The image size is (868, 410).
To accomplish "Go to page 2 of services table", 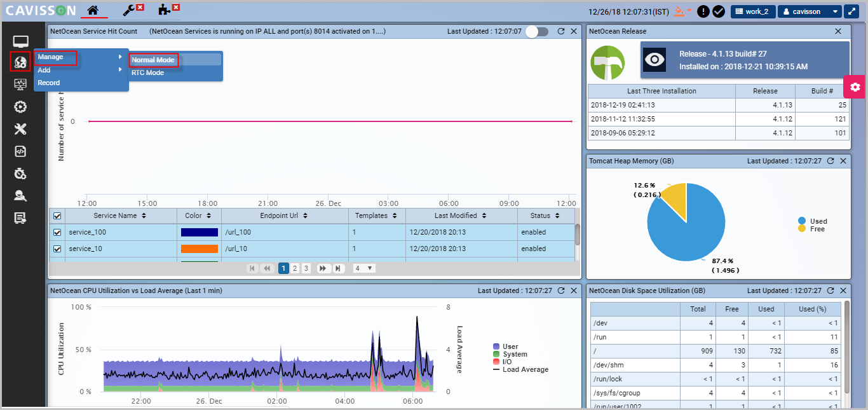I will click(295, 268).
